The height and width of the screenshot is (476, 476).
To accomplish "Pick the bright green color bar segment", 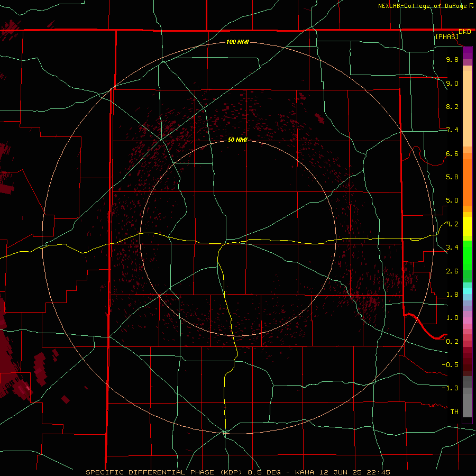I will coord(467,257).
